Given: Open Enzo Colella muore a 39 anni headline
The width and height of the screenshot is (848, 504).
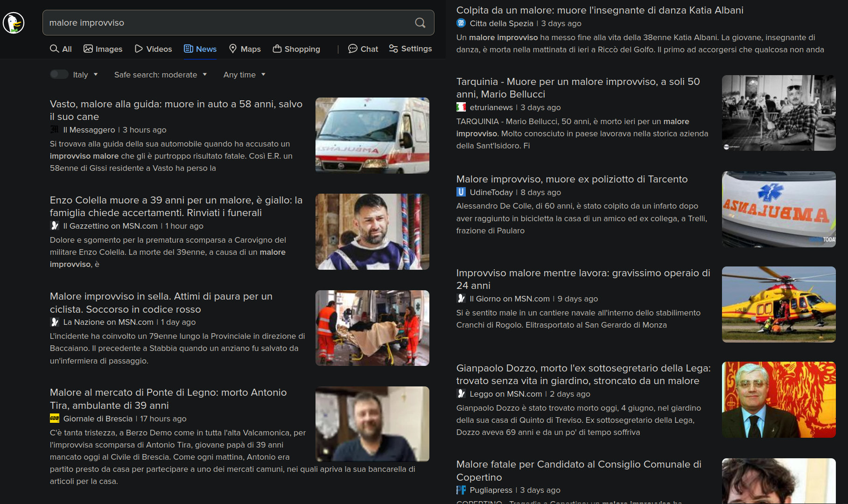Looking at the screenshot, I should (x=176, y=206).
